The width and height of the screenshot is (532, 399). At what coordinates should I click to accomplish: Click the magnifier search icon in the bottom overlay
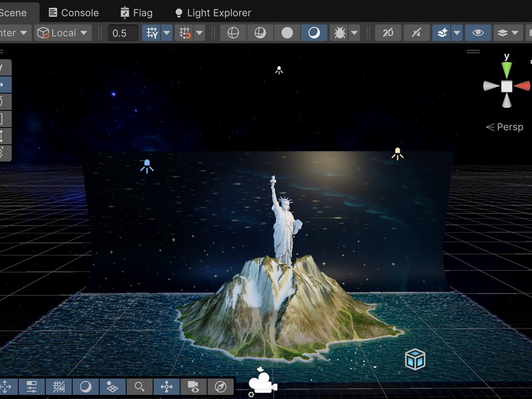pos(140,386)
